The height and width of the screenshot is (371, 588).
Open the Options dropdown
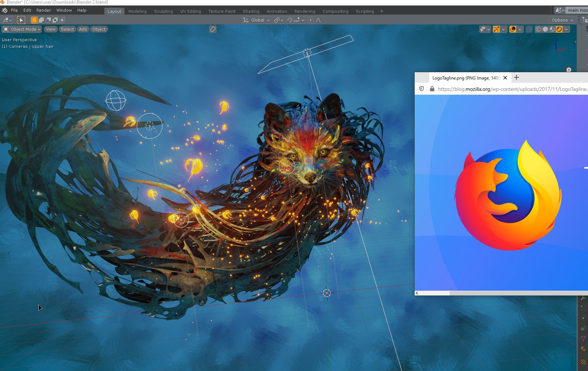[x=562, y=20]
